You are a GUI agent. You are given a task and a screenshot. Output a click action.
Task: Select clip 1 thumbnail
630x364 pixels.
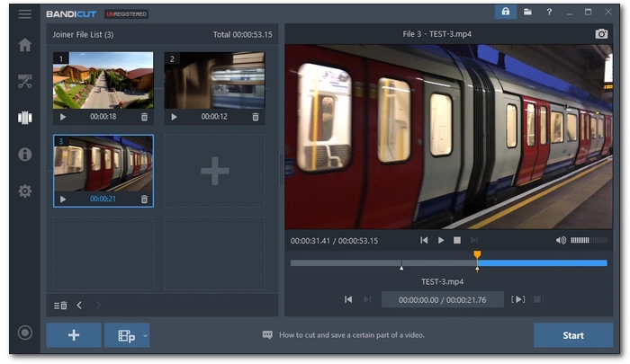coord(103,80)
